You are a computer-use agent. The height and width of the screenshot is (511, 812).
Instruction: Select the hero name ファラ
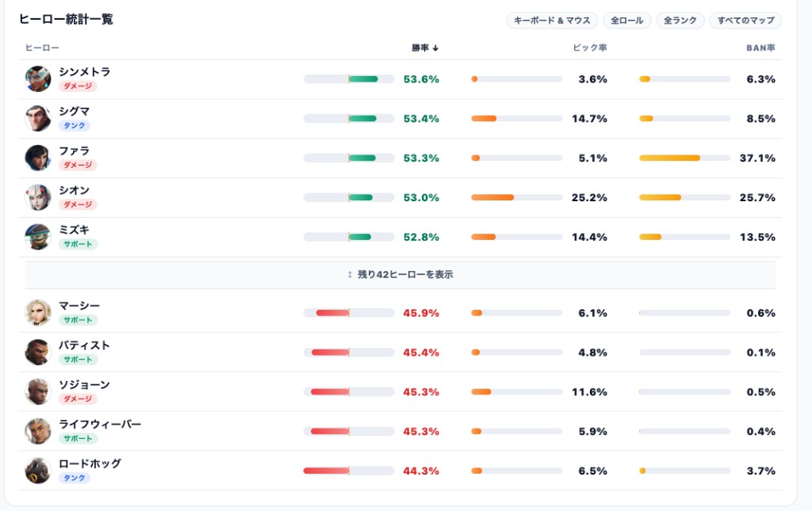click(x=74, y=151)
